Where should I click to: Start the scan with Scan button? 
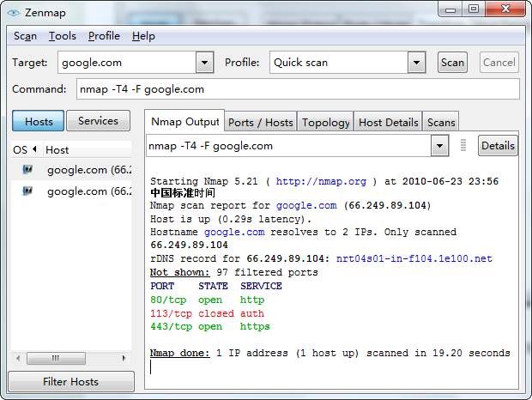coord(452,63)
